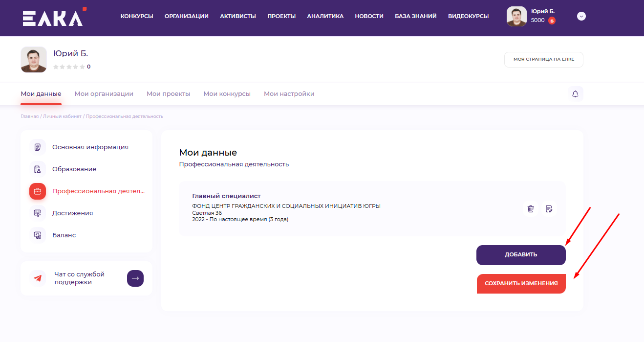
Task: Click the edit icon for Главный специалист entry
Action: (549, 209)
